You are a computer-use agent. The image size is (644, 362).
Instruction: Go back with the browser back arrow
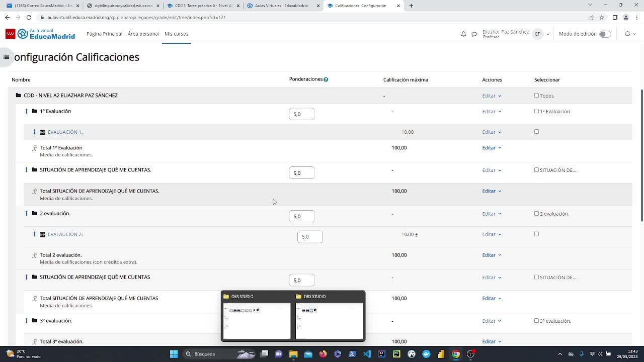7,17
